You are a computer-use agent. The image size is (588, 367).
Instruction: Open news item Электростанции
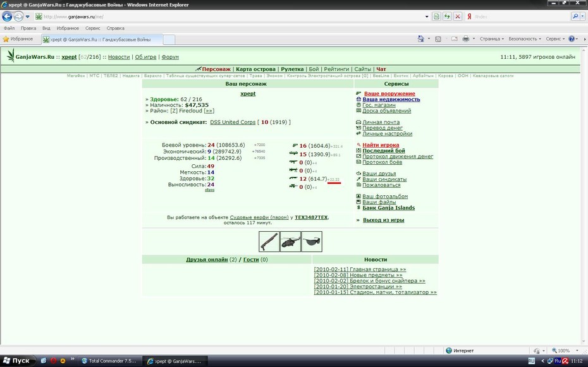click(x=357, y=286)
